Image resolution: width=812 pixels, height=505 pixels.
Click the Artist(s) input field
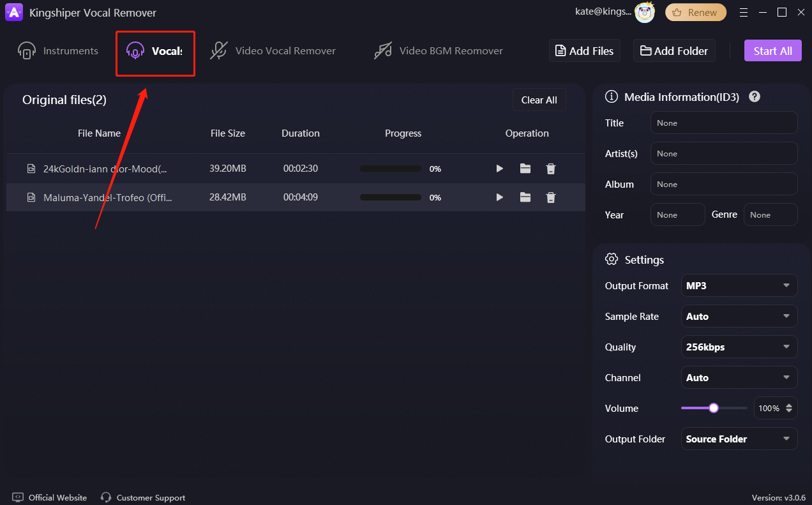point(724,153)
